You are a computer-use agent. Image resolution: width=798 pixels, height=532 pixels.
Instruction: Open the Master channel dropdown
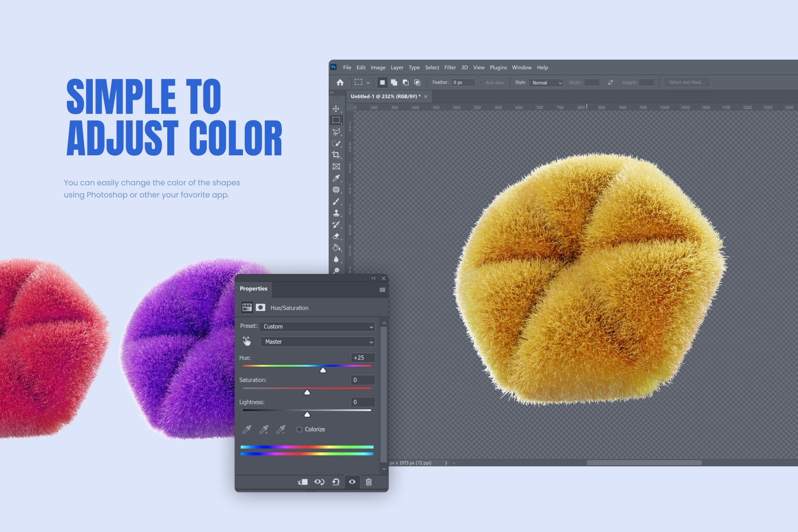pyautogui.click(x=317, y=341)
